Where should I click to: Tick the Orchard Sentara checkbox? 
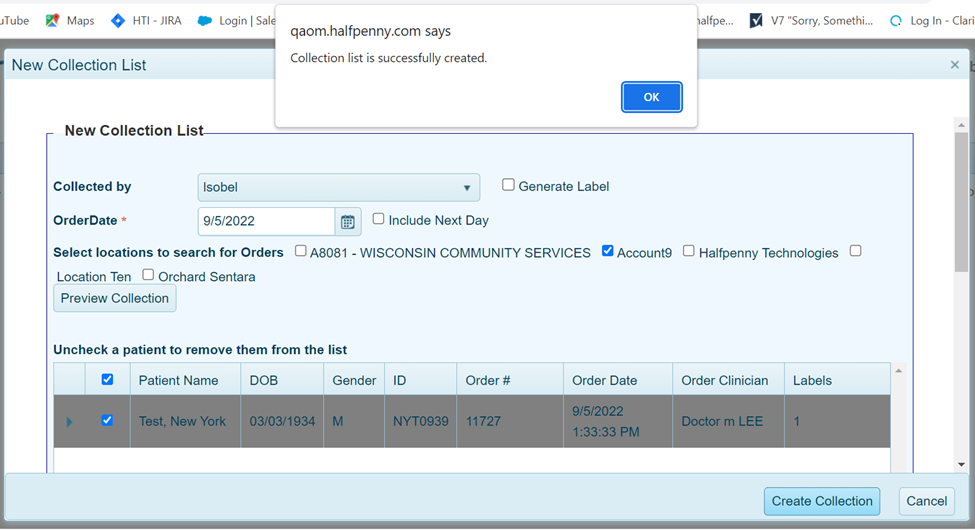point(148,275)
